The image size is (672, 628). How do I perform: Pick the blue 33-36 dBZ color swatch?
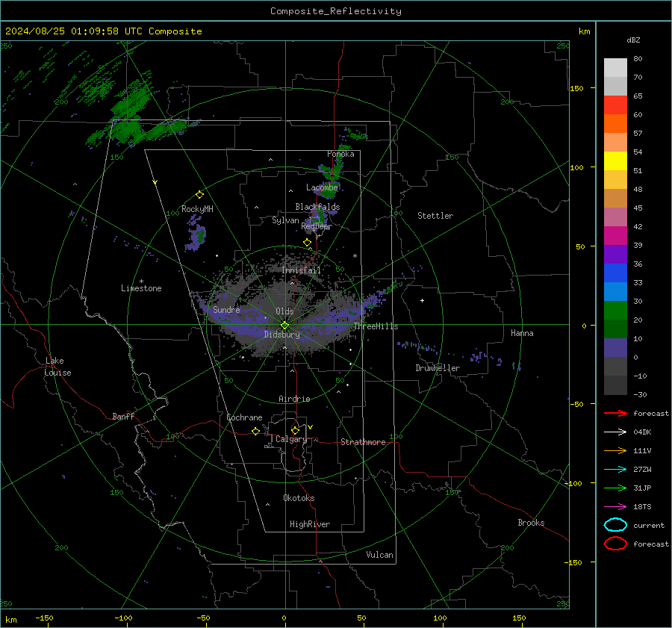coord(615,273)
